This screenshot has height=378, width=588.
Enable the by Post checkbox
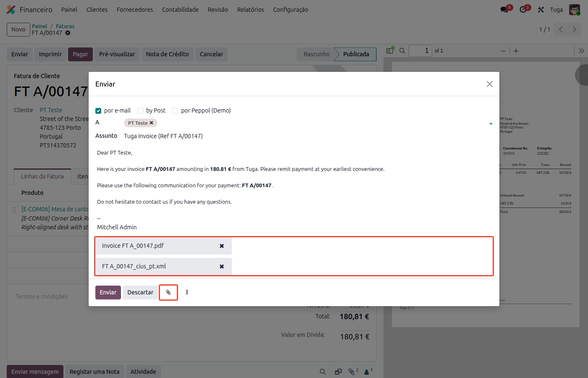pos(140,111)
